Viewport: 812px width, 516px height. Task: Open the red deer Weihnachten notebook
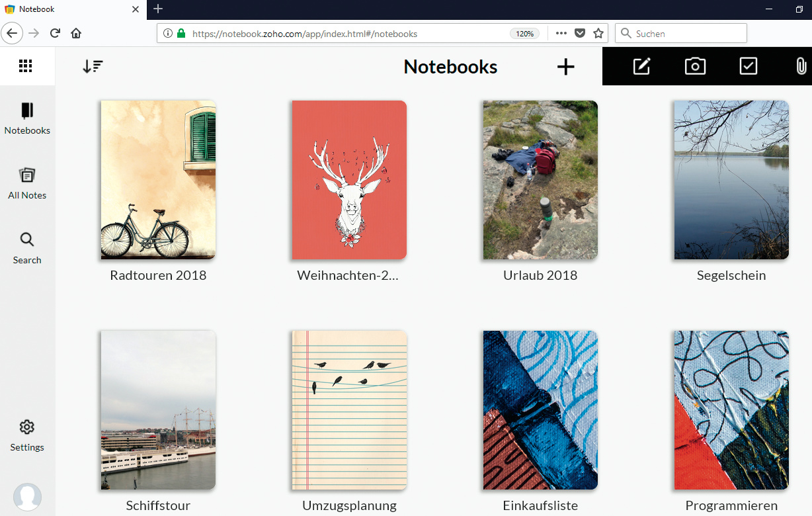click(349, 180)
